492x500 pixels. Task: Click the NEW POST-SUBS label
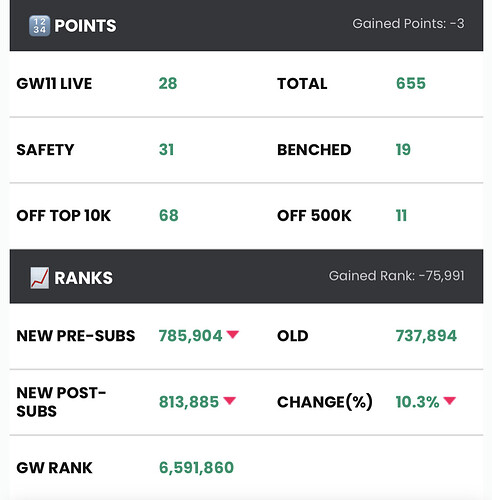tap(61, 402)
